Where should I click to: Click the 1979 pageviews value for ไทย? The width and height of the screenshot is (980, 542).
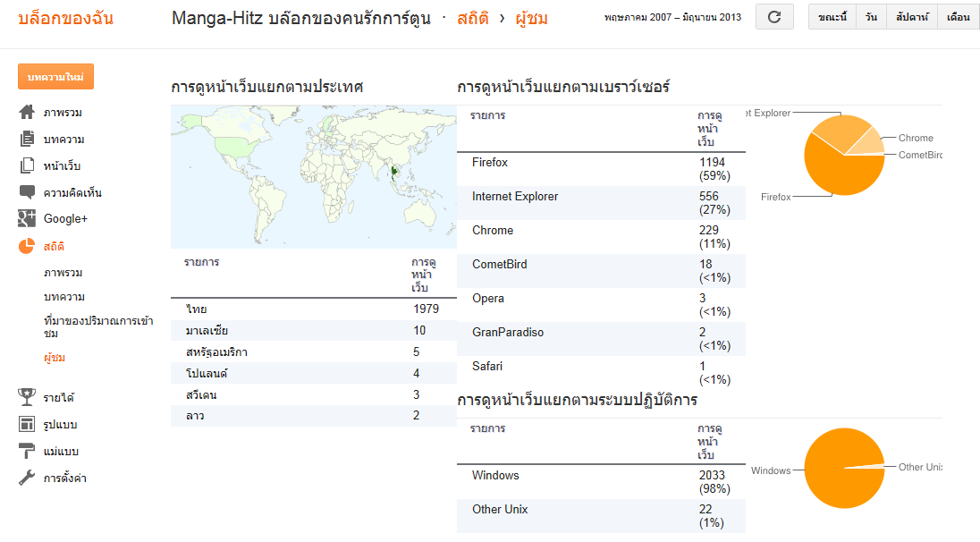pos(426,309)
